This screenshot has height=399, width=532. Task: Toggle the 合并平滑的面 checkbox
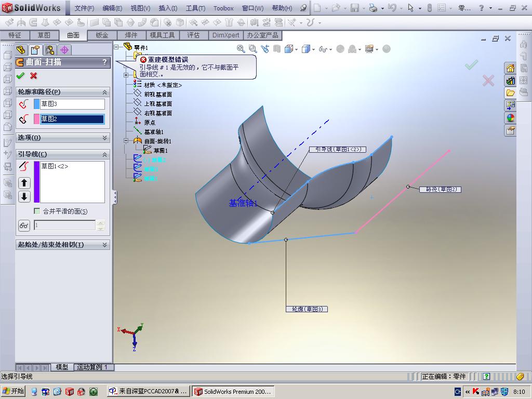click(x=37, y=211)
